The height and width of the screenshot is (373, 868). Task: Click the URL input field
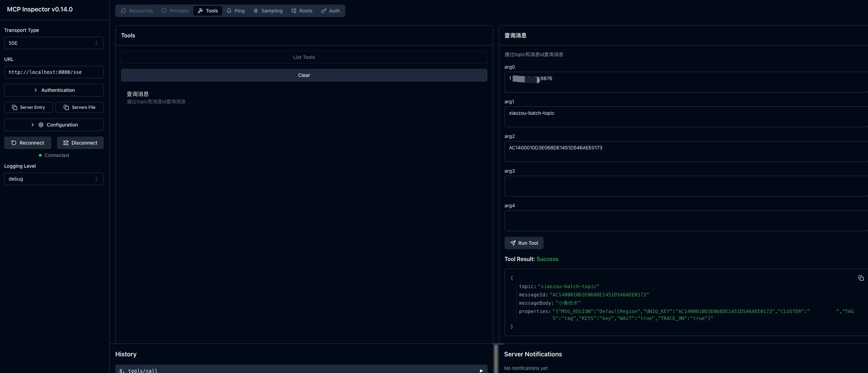point(54,72)
